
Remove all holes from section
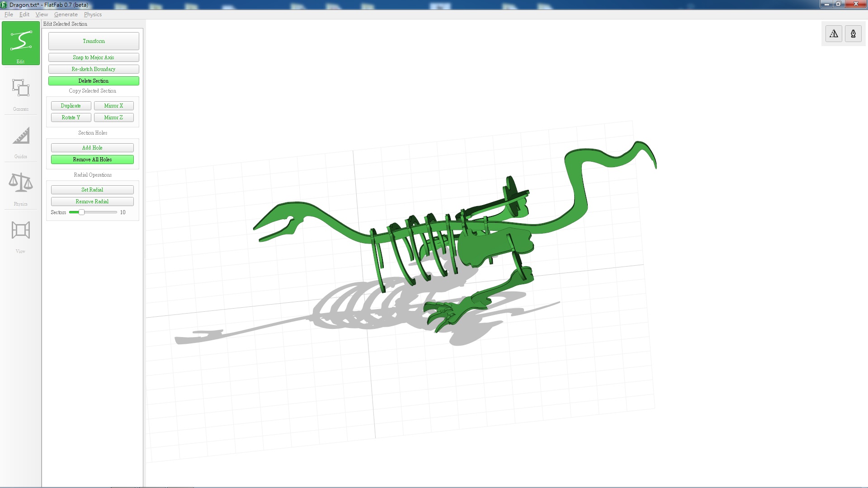[x=92, y=160]
